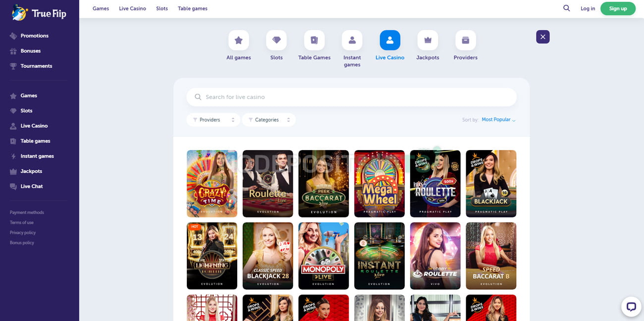Open the Monopoly Live thumbnail
Viewport: 644px width, 321px height.
(x=323, y=256)
